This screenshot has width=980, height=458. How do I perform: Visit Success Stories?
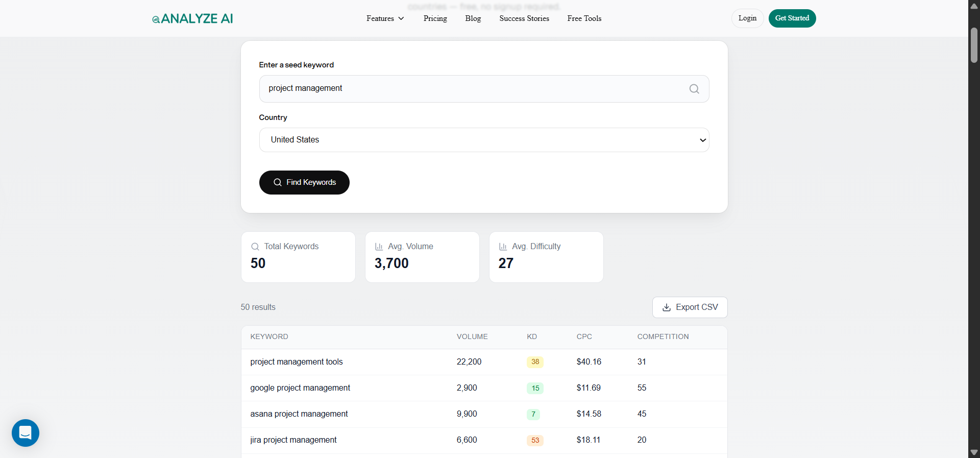point(524,18)
